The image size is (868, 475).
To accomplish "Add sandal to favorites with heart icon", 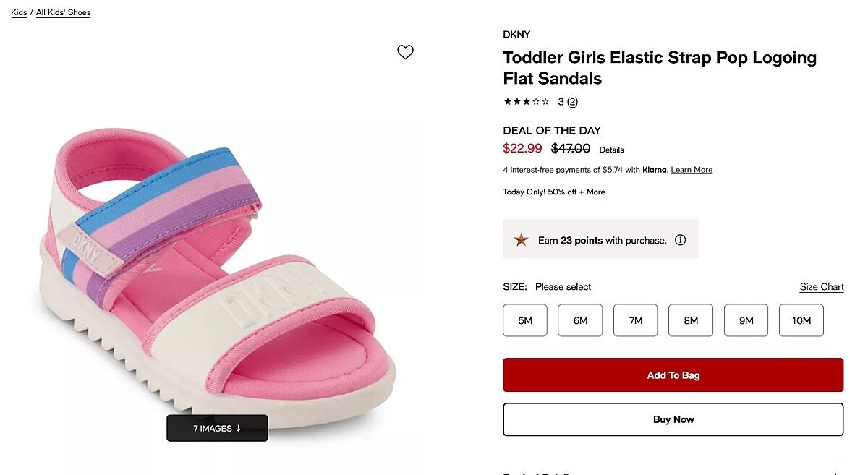I will click(x=405, y=52).
